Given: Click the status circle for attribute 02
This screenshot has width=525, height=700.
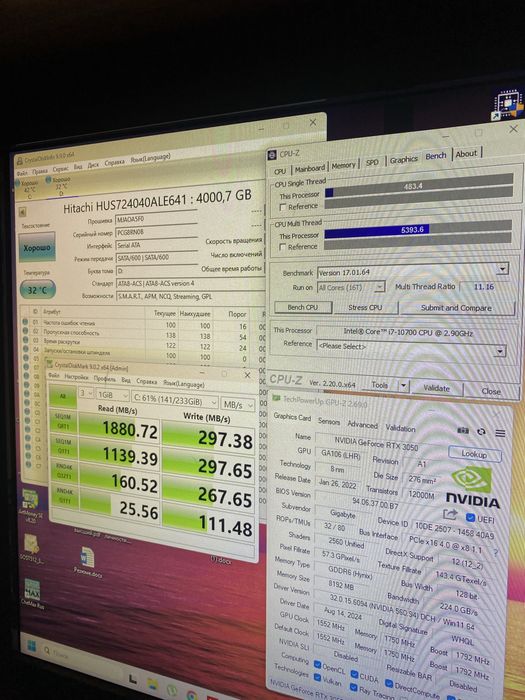Looking at the screenshot, I should [26, 332].
